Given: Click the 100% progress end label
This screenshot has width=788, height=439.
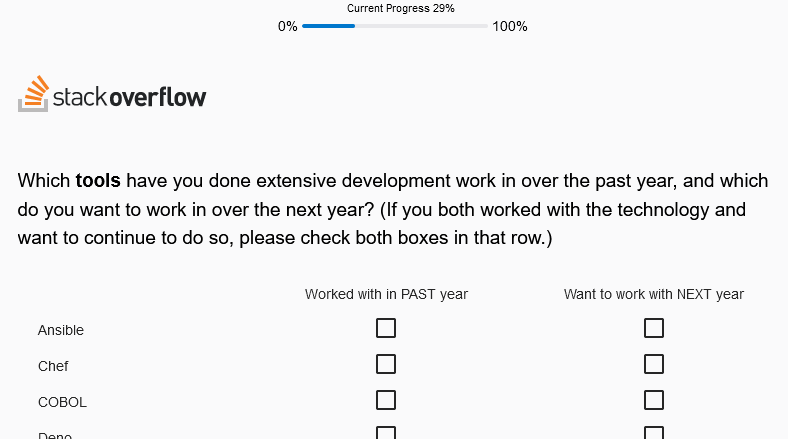Looking at the screenshot, I should pyautogui.click(x=510, y=26).
